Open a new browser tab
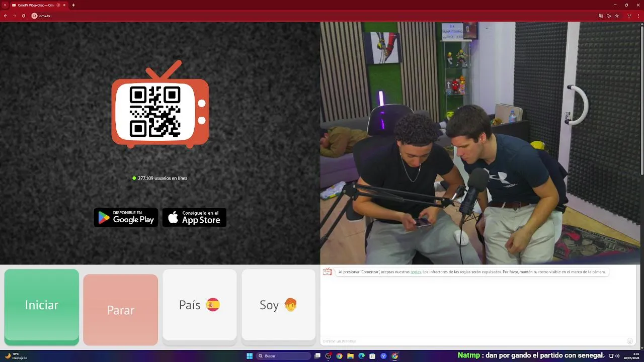The width and height of the screenshot is (644, 362). [x=73, y=5]
